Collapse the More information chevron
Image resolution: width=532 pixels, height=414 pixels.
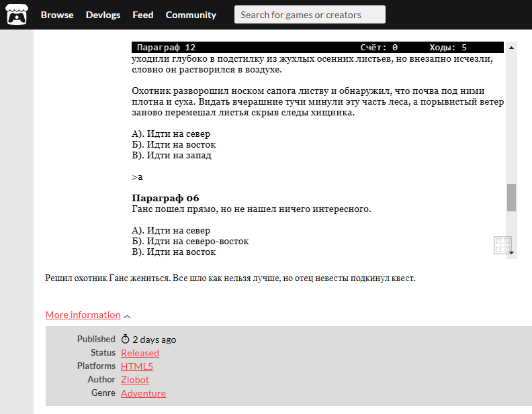pyautogui.click(x=128, y=315)
